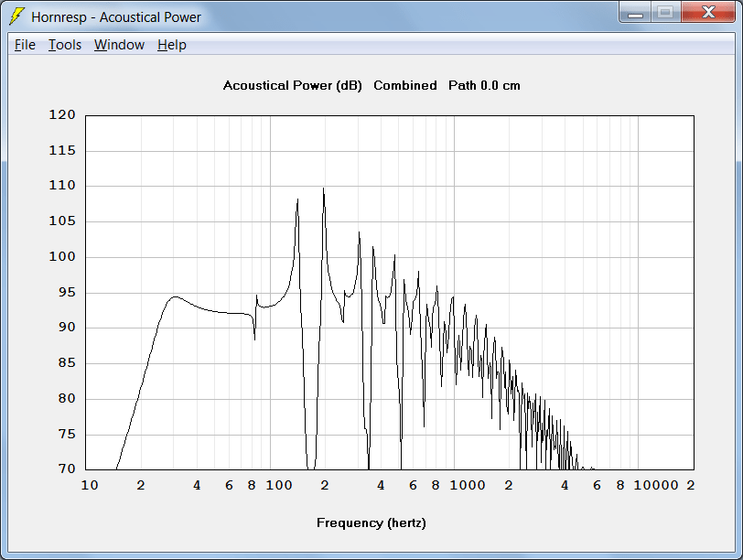Click the 75 dB y-axis label
The width and height of the screenshot is (743, 560).
[x=67, y=434]
